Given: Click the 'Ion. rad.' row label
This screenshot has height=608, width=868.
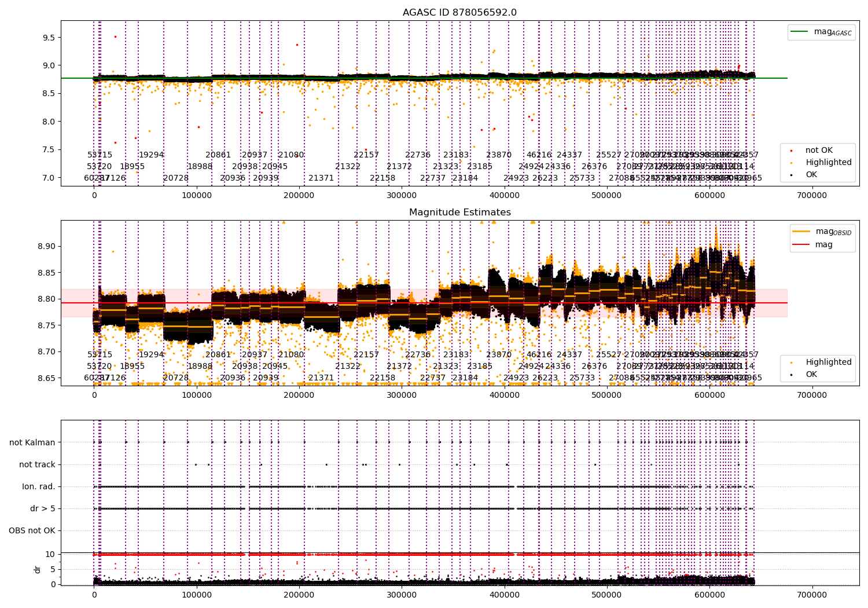Looking at the screenshot, I should point(39,487).
